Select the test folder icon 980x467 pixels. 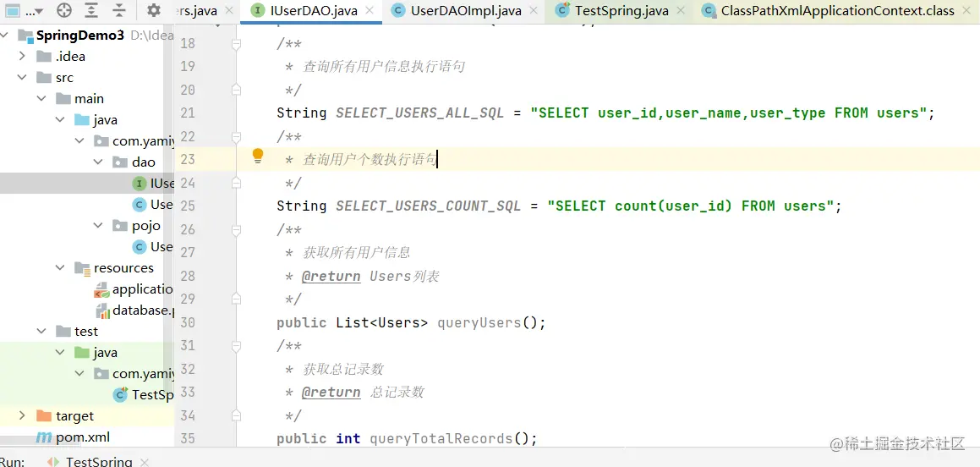pyautogui.click(x=63, y=332)
